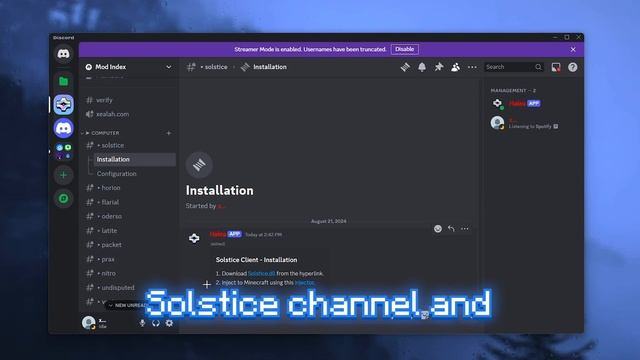Image resolution: width=640 pixels, height=360 pixels.
Task: Open Explore Discoverable Servers compass icon
Action: (63, 199)
